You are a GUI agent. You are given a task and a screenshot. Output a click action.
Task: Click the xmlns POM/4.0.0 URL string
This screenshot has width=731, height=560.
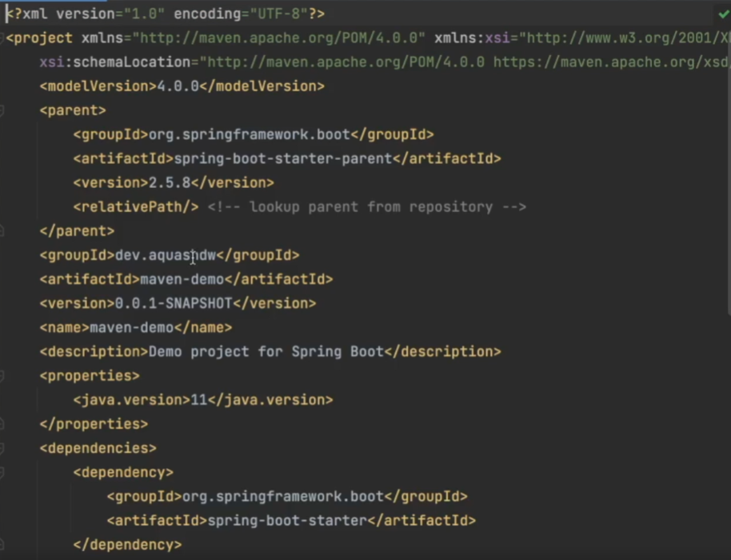[279, 38]
